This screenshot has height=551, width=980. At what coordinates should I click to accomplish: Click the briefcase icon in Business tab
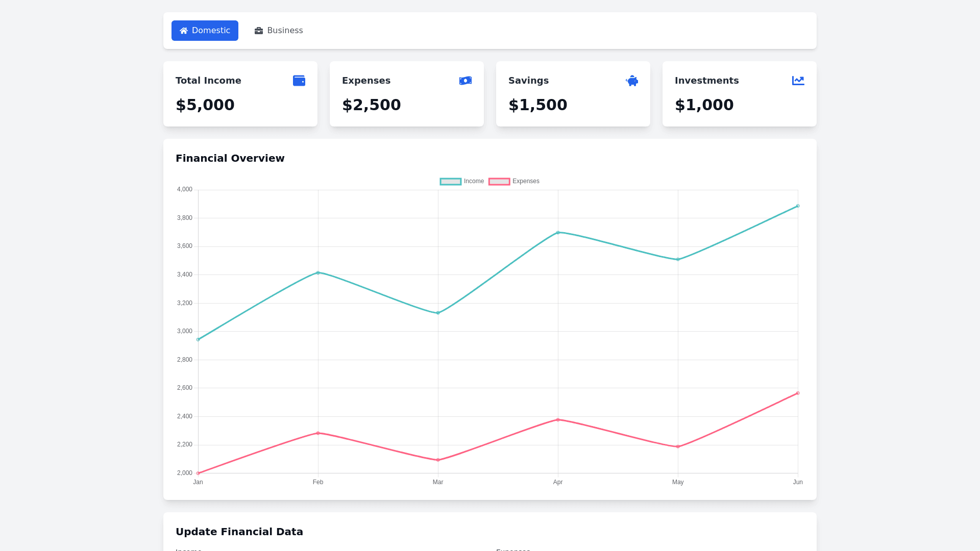(259, 31)
